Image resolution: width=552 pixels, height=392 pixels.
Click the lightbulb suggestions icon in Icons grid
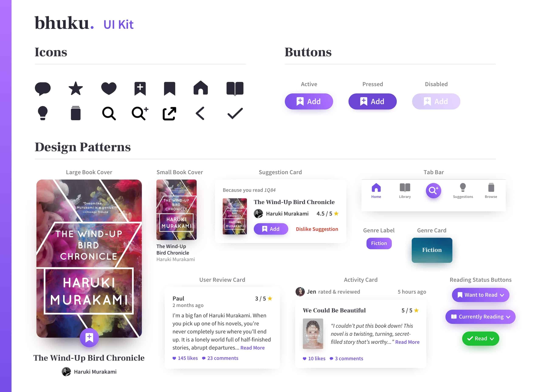tap(43, 113)
